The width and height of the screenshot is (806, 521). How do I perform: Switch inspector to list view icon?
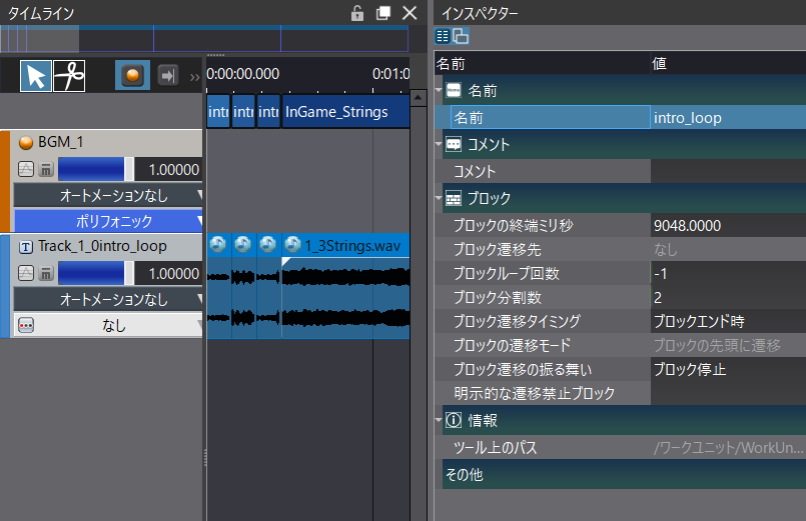pyautogui.click(x=443, y=36)
